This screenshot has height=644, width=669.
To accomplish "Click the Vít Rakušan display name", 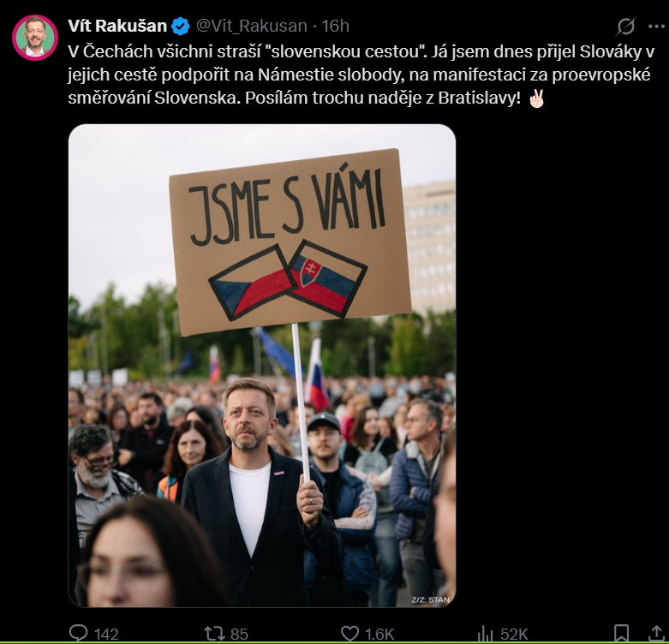I will (117, 26).
